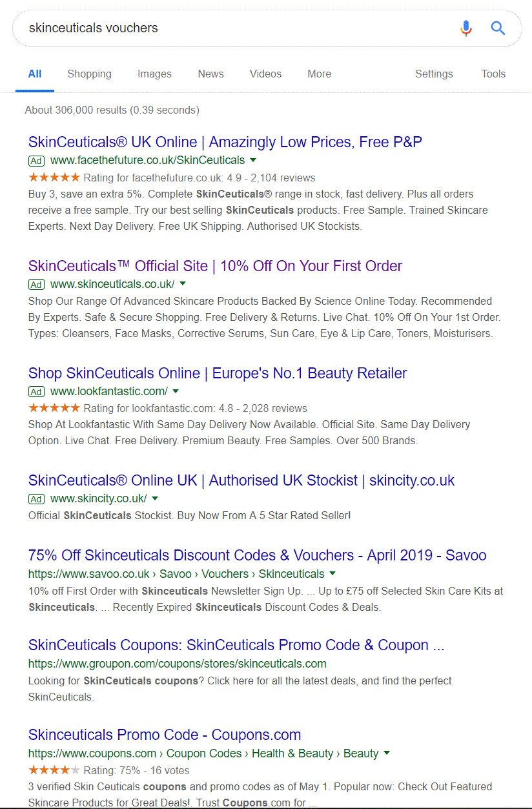Screen dimensions: 532x809
Task: Expand the Savoo result URL dropdown arrow
Action: [x=332, y=573]
